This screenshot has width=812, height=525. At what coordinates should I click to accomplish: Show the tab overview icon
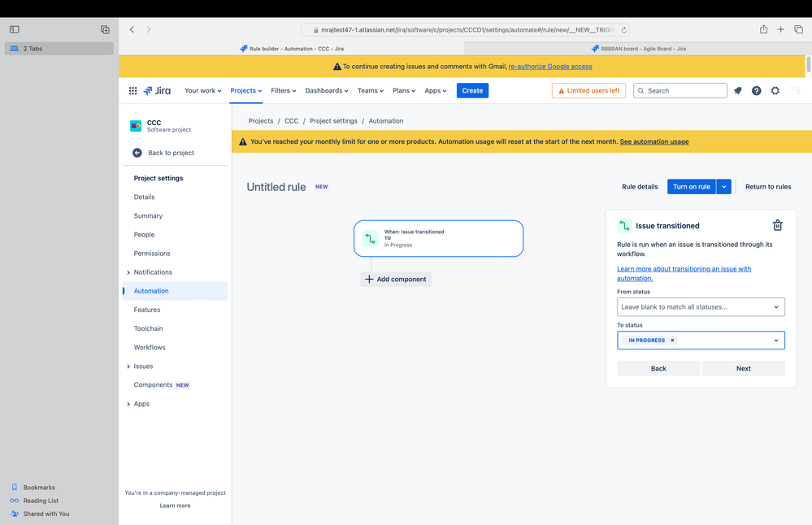click(x=798, y=29)
